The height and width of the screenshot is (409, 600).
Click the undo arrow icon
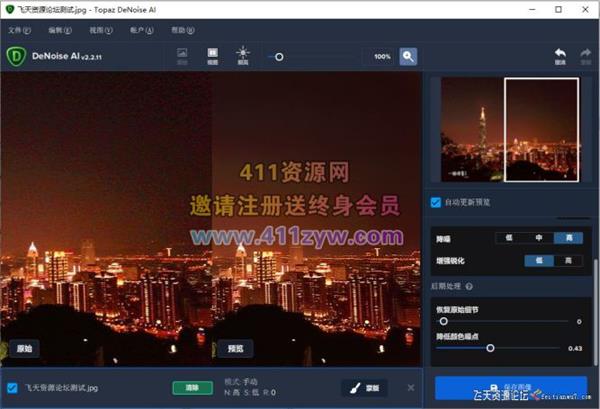[x=559, y=55]
